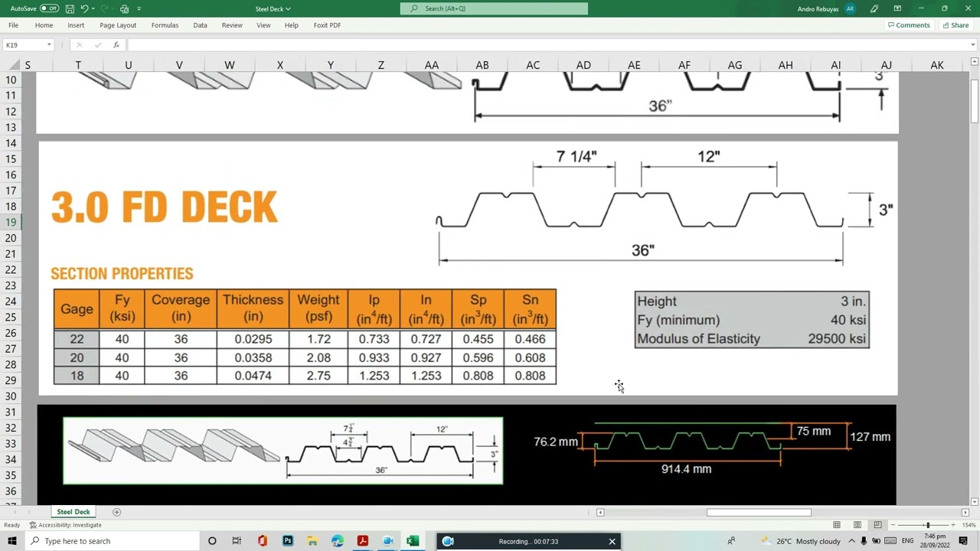Image resolution: width=980 pixels, height=551 pixels.
Task: Close the Recording bar with X
Action: click(x=612, y=541)
